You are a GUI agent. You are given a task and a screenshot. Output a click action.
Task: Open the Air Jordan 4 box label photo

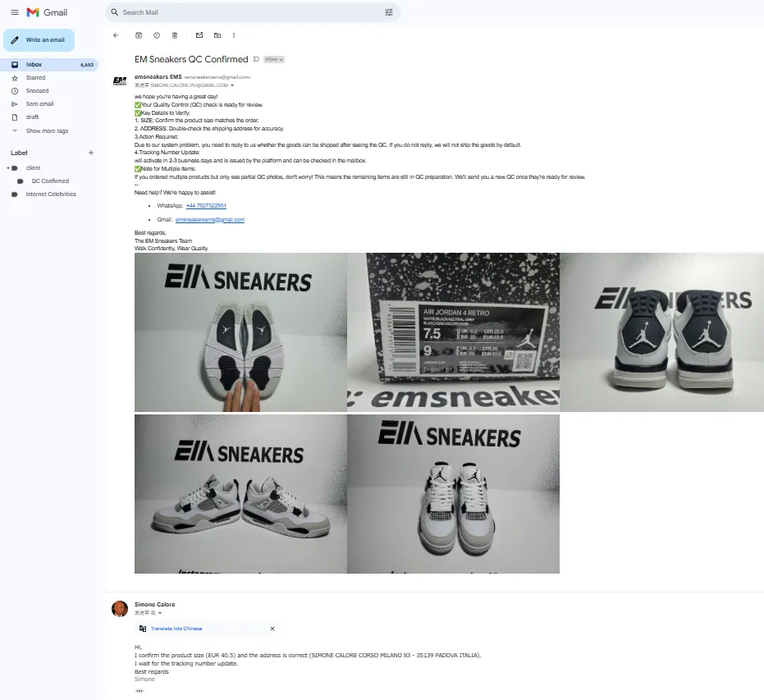point(453,332)
